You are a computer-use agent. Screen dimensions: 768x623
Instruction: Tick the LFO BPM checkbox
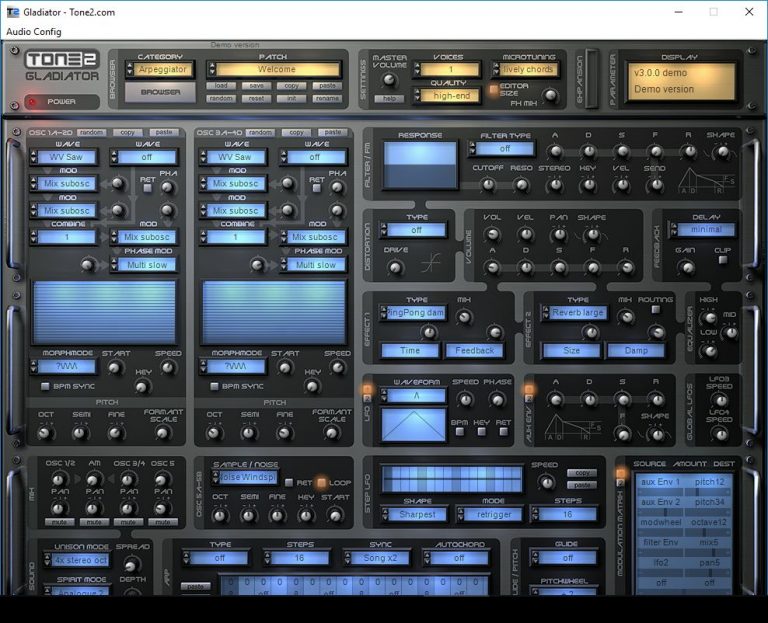click(x=459, y=432)
